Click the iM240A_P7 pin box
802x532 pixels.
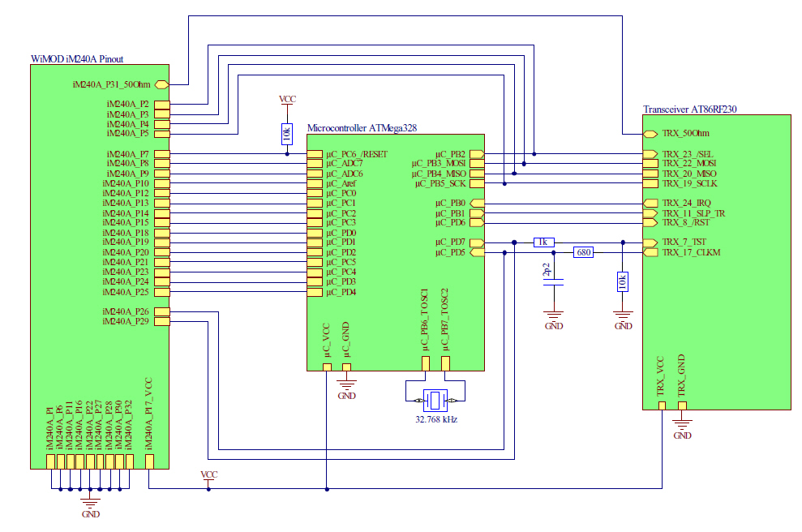pyautogui.click(x=161, y=154)
